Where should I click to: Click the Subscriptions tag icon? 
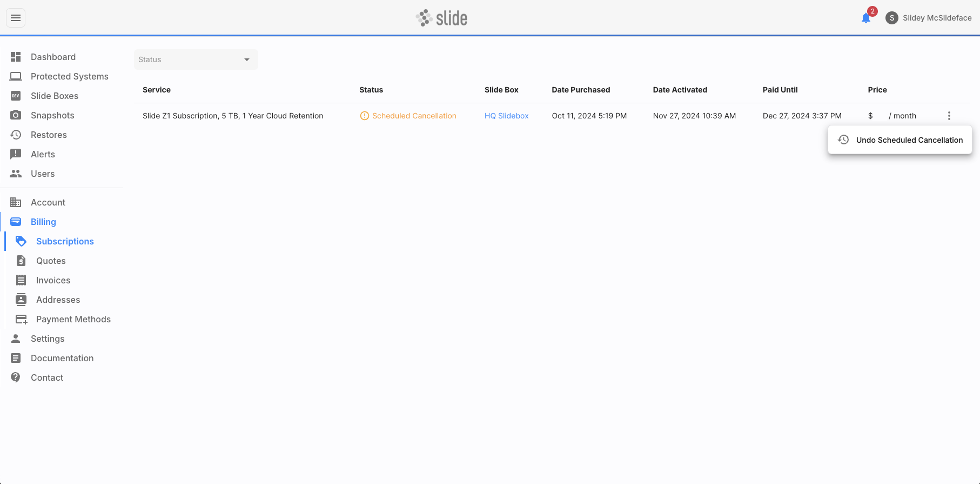21,241
